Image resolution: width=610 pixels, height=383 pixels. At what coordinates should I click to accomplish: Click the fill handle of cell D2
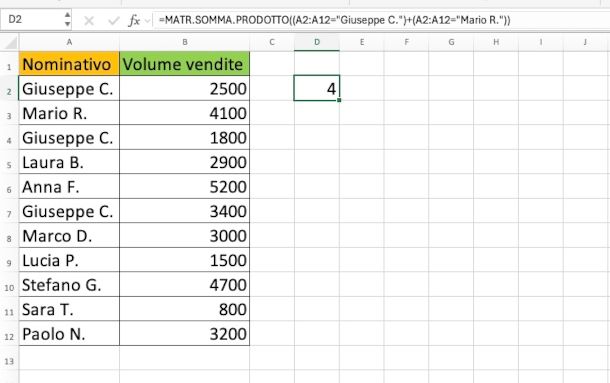[x=339, y=100]
